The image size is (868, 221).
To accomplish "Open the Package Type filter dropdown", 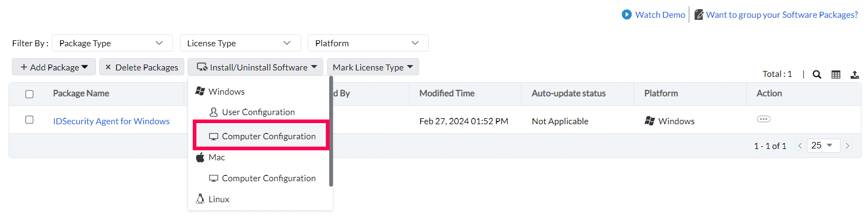I will 112,43.
